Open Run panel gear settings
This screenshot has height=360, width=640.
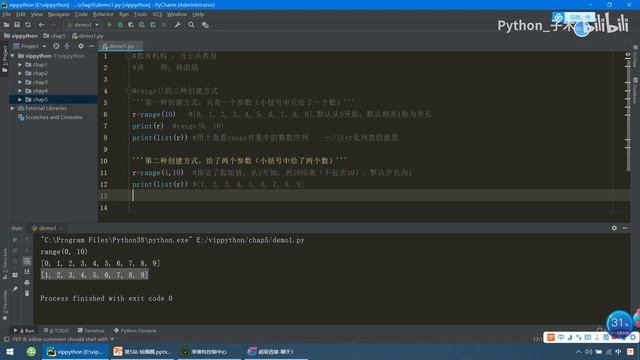[614, 228]
